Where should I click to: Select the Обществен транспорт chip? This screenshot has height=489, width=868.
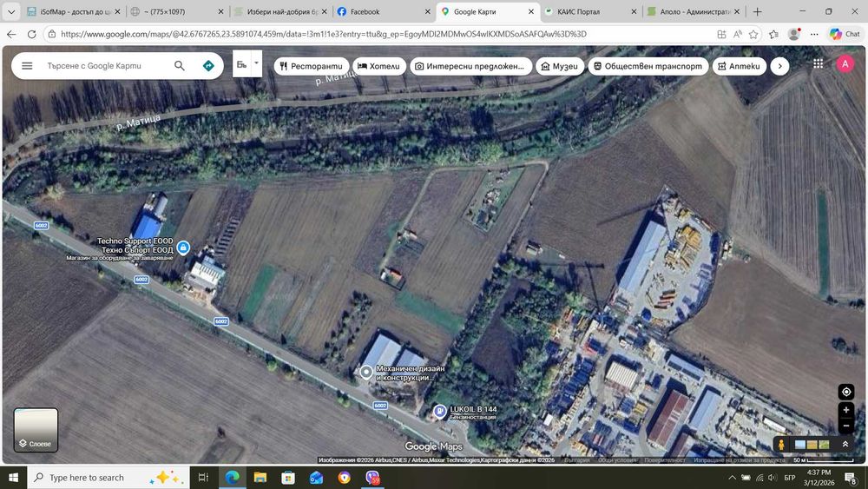coord(648,66)
